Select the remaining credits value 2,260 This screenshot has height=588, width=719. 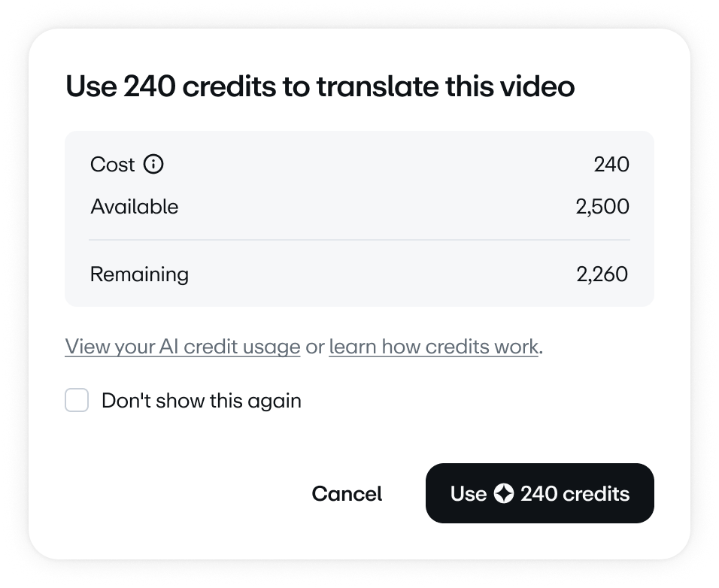pyautogui.click(x=602, y=274)
